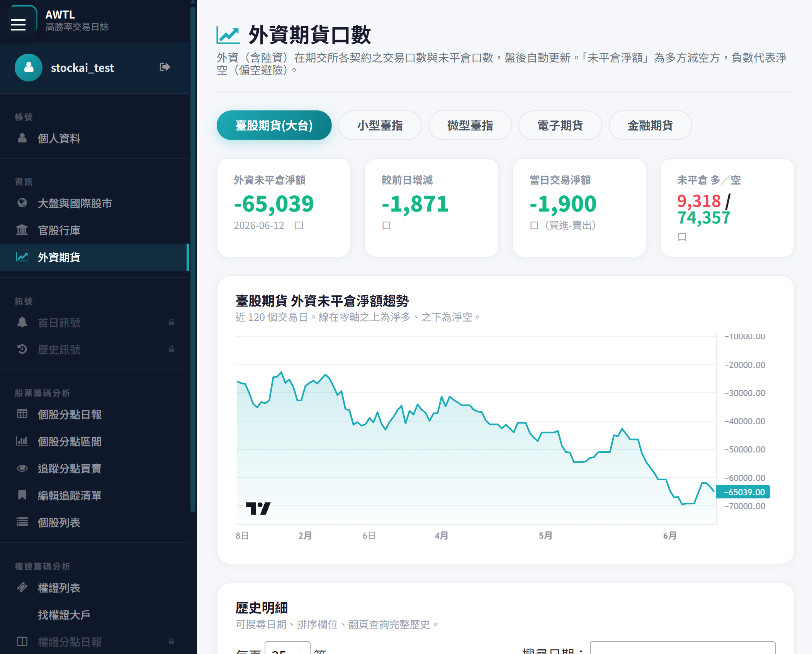Go to 個股列表

click(94, 522)
